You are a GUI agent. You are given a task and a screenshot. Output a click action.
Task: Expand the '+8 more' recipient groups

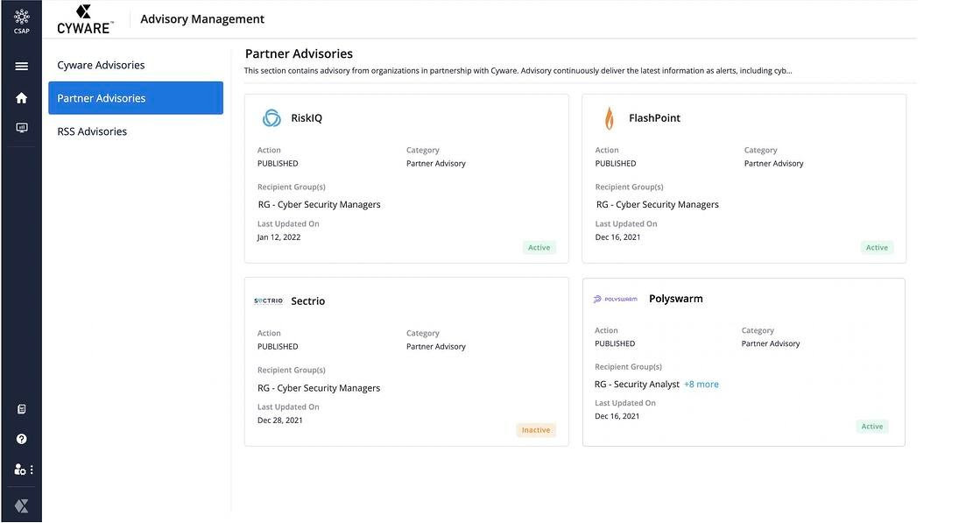coord(701,385)
